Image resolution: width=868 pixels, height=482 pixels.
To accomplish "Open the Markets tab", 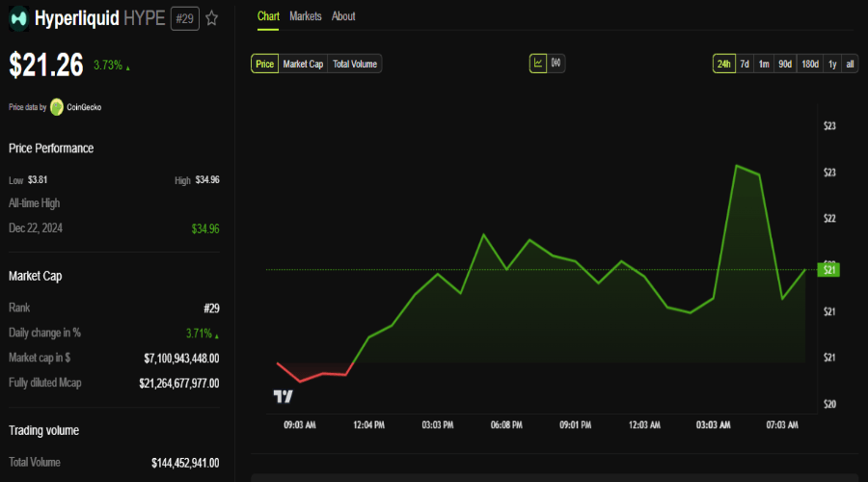I will [x=305, y=16].
